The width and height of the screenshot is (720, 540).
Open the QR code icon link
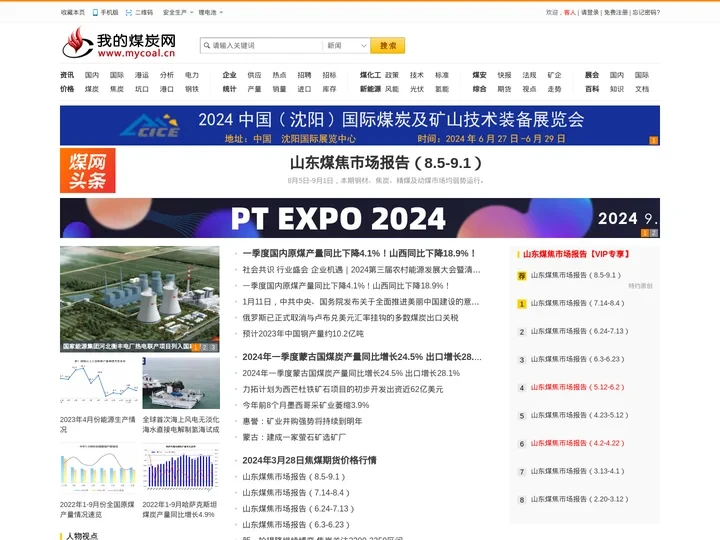tap(129, 12)
